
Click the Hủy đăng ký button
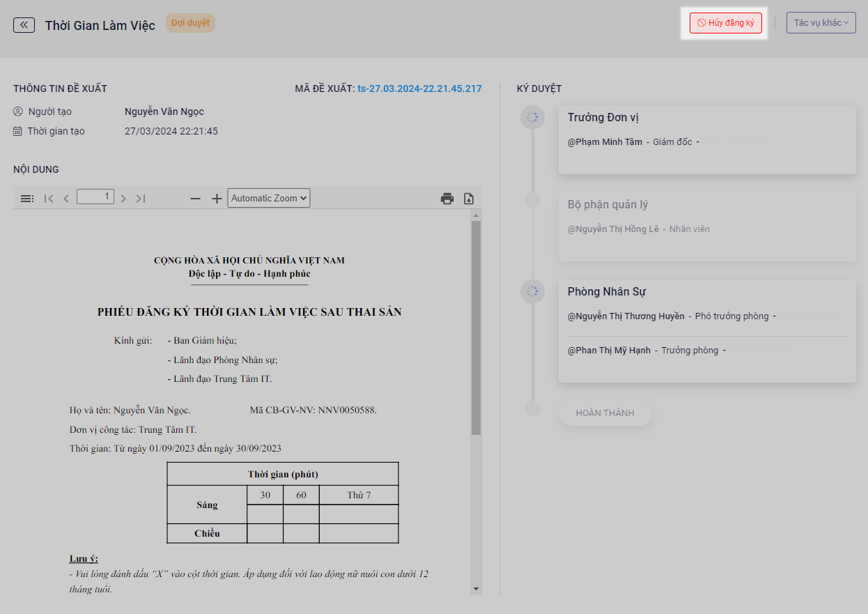[x=725, y=23]
